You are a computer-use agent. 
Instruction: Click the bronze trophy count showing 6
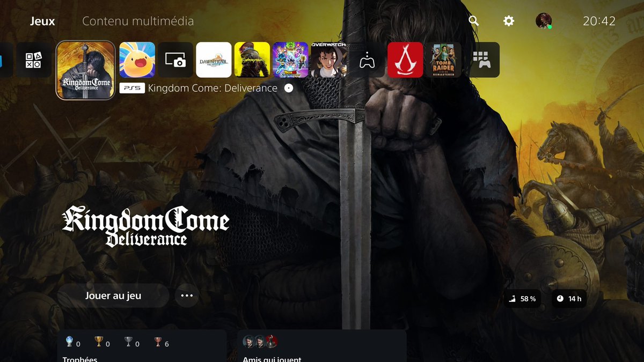tap(161, 343)
